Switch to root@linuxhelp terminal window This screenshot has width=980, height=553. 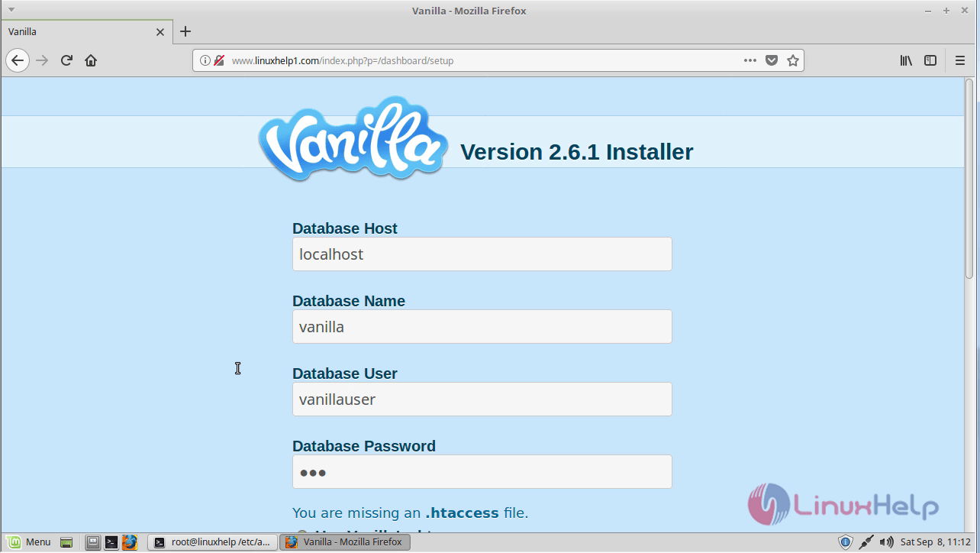pos(212,542)
